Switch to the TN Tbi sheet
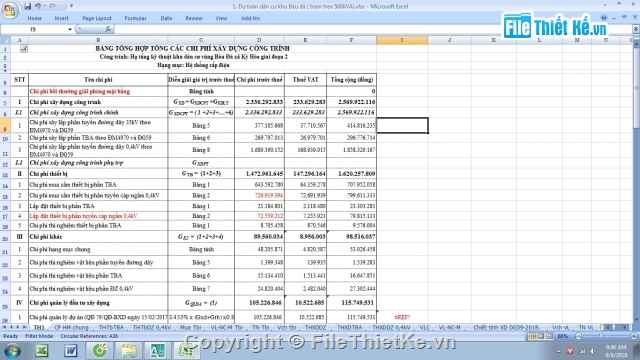This screenshot has height=360, width=640. (x=260, y=327)
